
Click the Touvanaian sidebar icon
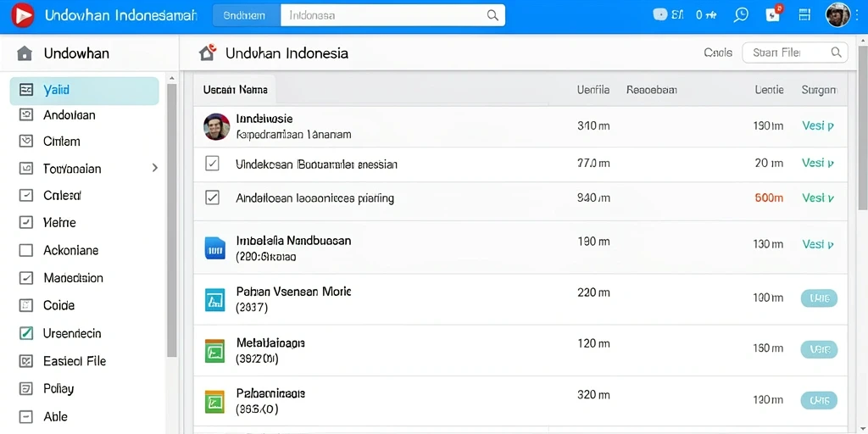click(x=26, y=169)
